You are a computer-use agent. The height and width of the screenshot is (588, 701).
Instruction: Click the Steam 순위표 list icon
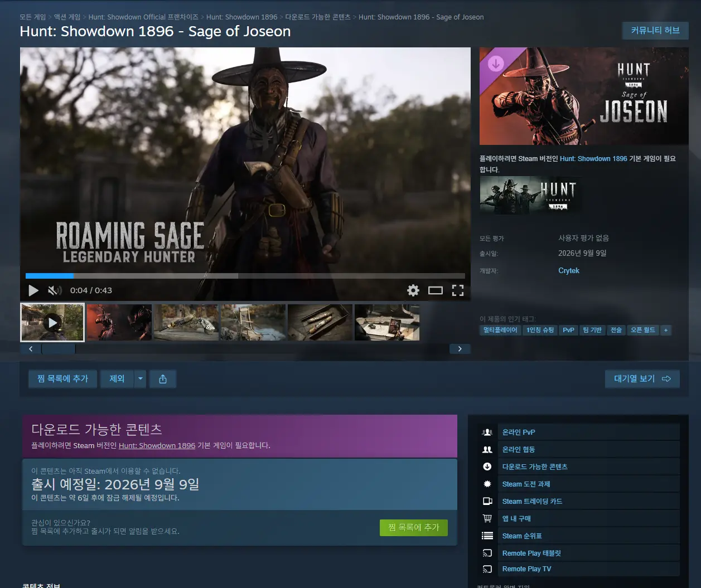point(487,536)
